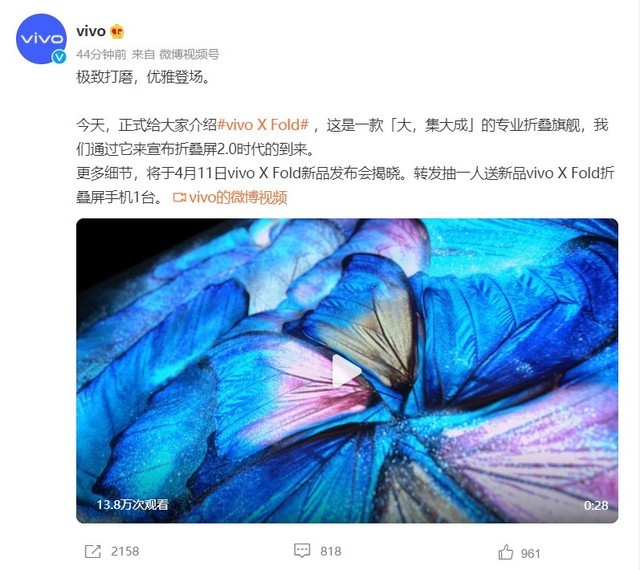Image resolution: width=640 pixels, height=570 pixels.
Task: Click the video camera icon before vivo的微博视频
Action: pyautogui.click(x=179, y=198)
